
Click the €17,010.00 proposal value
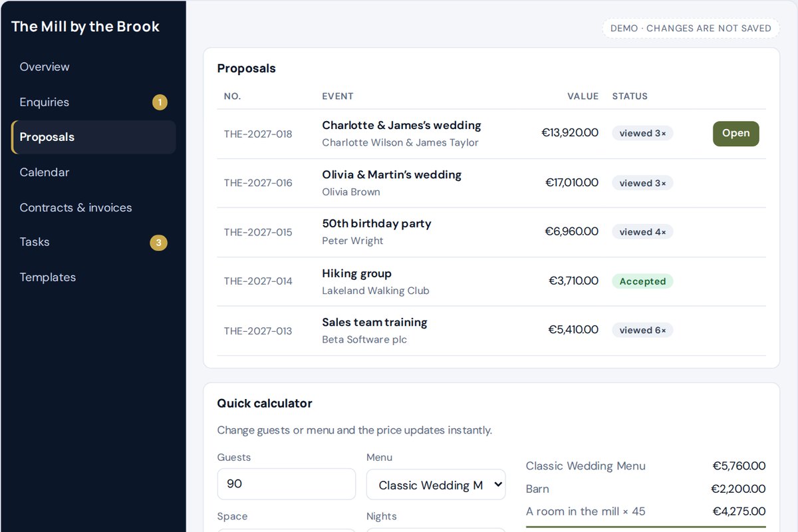pos(572,182)
